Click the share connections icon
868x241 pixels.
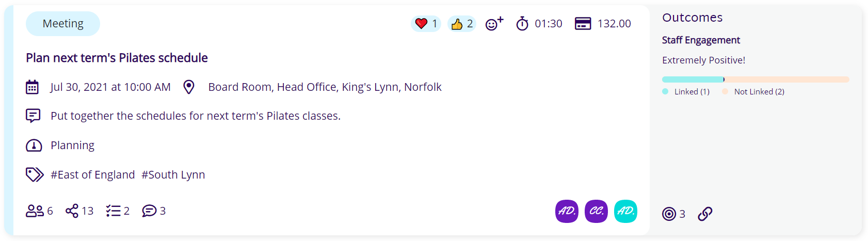pos(72,211)
